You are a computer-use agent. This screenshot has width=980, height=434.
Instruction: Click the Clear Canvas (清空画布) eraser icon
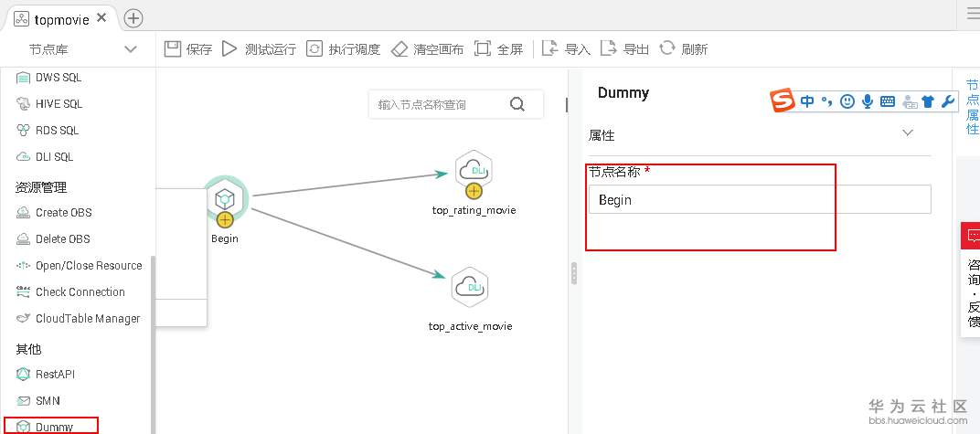click(x=399, y=49)
